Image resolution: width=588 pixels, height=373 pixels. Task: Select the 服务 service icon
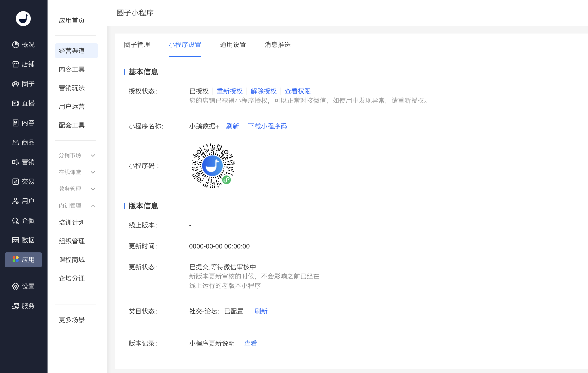pyautogui.click(x=24, y=306)
